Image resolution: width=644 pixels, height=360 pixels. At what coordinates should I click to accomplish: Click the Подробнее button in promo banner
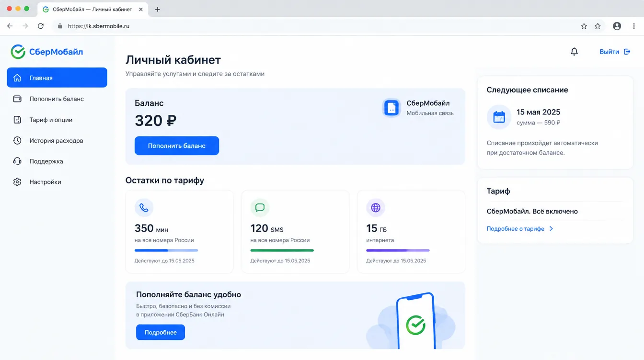tap(161, 332)
